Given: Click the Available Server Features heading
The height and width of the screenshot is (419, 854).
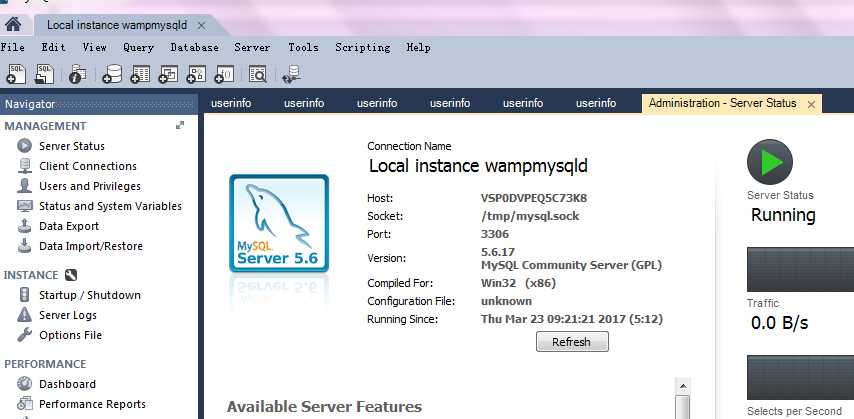Looking at the screenshot, I should click(324, 406).
